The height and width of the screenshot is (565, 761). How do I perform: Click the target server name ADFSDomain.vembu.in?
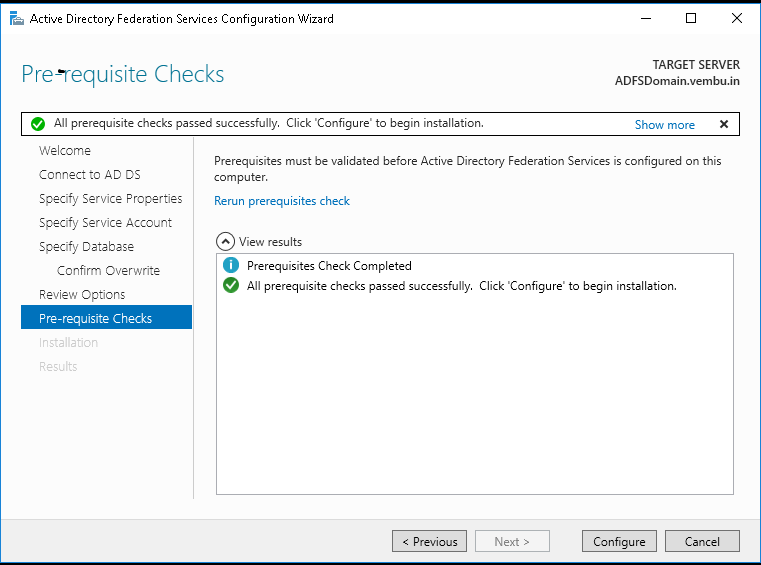click(677, 81)
